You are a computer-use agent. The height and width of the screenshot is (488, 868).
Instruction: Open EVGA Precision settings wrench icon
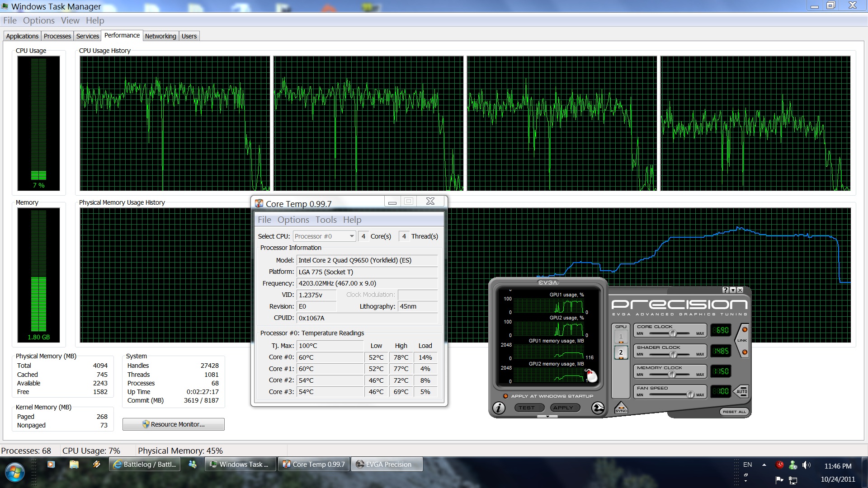pos(598,408)
